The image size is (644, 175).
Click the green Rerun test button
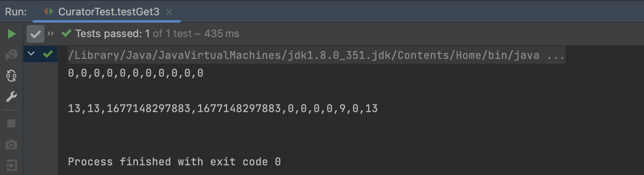[12, 34]
